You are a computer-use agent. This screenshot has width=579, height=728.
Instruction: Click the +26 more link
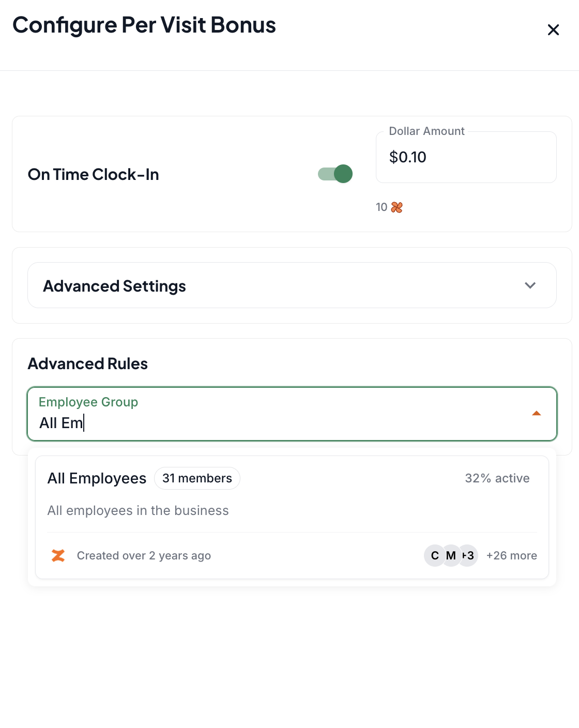click(512, 556)
